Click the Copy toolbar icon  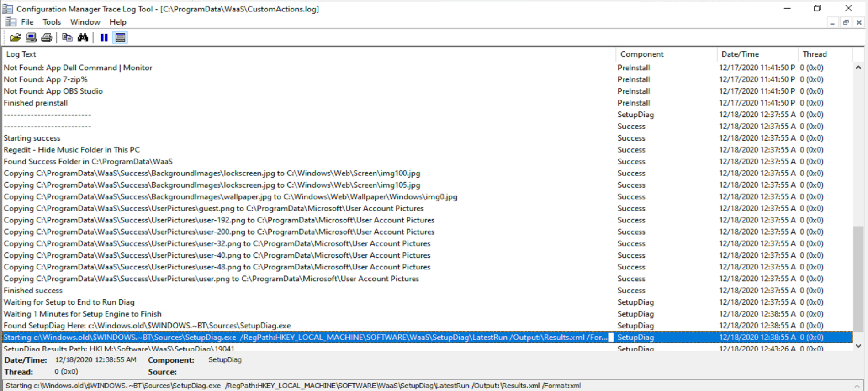67,37
